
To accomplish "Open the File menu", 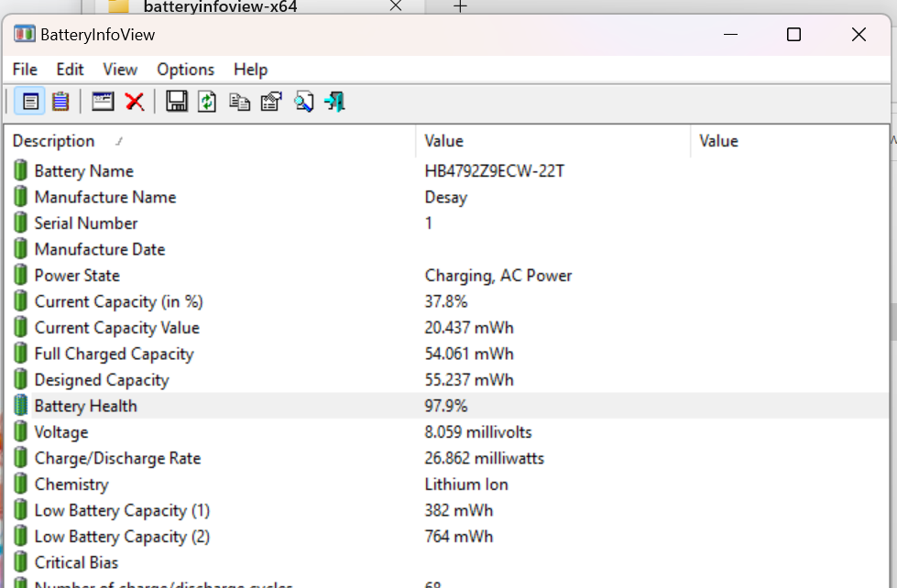I will click(x=25, y=70).
